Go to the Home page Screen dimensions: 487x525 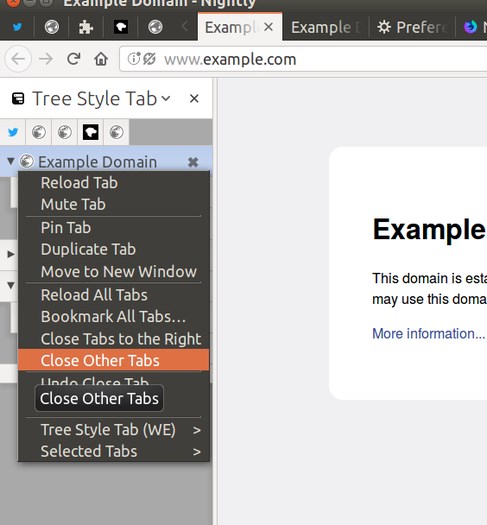101,59
